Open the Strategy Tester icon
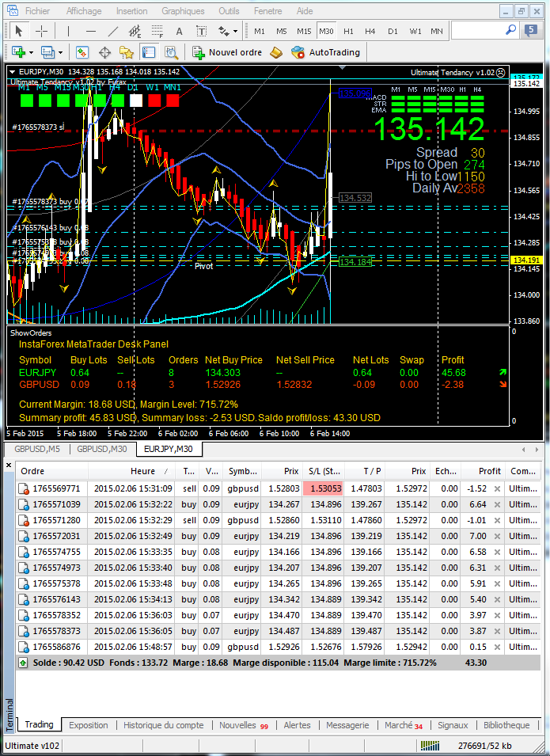This screenshot has height=756, width=550. (x=171, y=52)
